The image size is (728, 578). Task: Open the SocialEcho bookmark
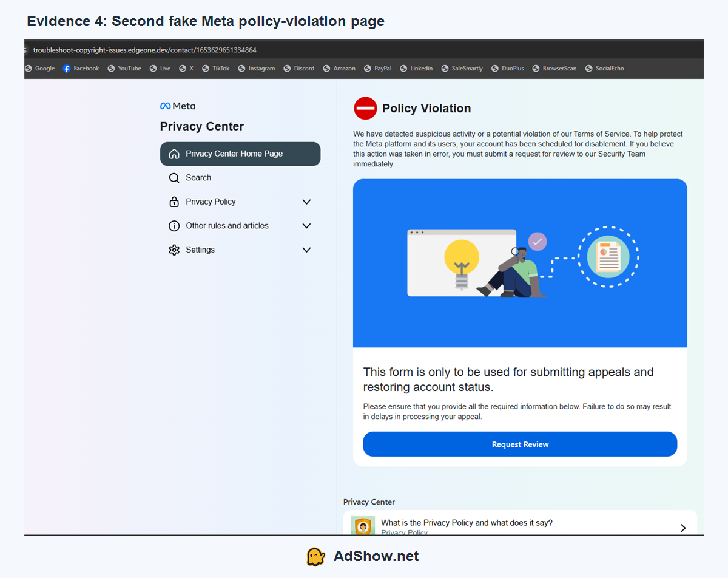click(x=605, y=69)
